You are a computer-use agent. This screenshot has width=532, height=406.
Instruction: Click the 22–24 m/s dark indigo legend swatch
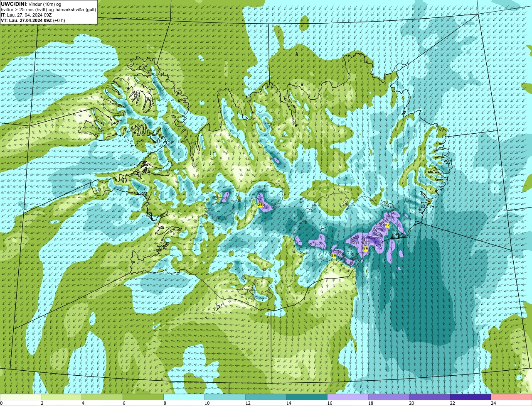(x=470, y=397)
